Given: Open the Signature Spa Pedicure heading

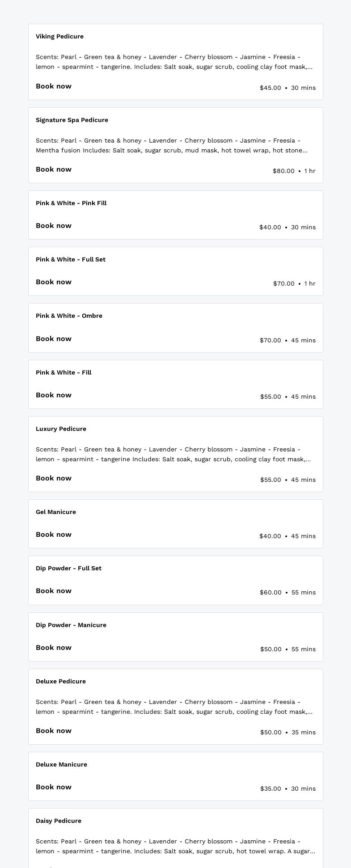Looking at the screenshot, I should (72, 120).
